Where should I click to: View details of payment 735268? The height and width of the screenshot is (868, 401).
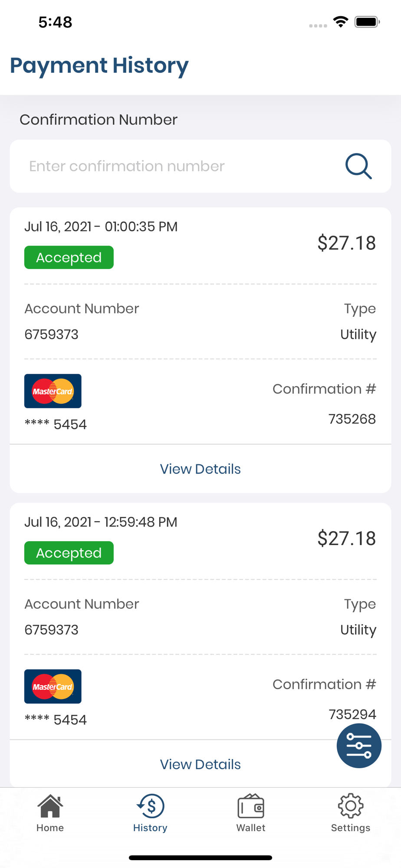tap(200, 469)
